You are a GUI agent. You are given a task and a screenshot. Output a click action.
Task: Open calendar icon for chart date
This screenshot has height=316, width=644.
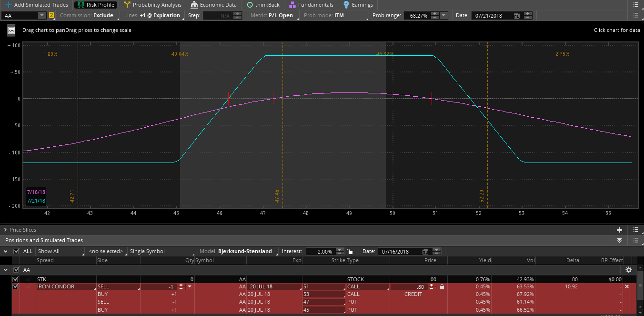pyautogui.click(x=517, y=16)
